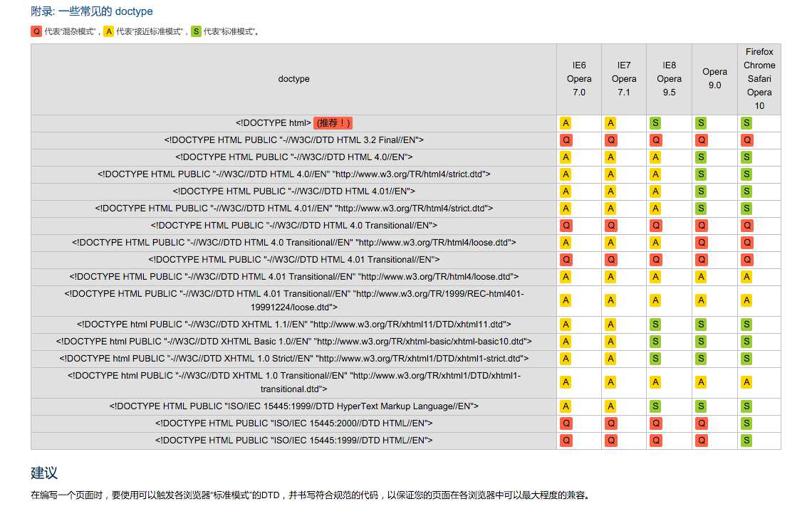The width and height of the screenshot is (812, 521).
Task: Click Firefox column S badge in XHTML 1.0 Strict row
Action: coord(746,359)
